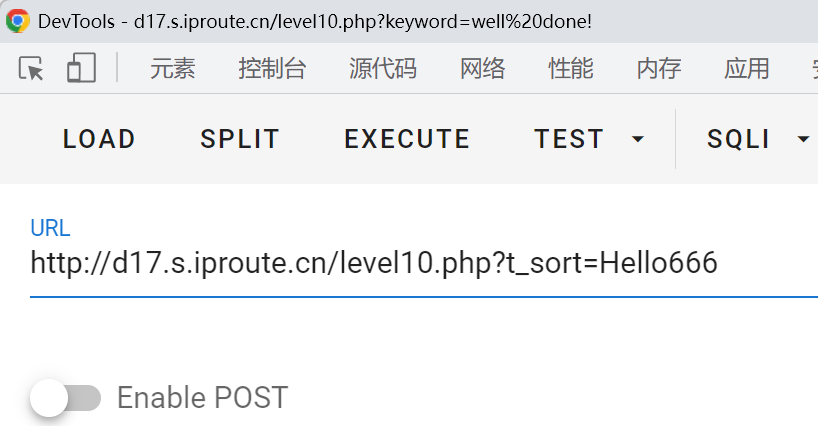The height and width of the screenshot is (426, 818).
Task: Click the Chrome icon in title bar
Action: [x=17, y=20]
